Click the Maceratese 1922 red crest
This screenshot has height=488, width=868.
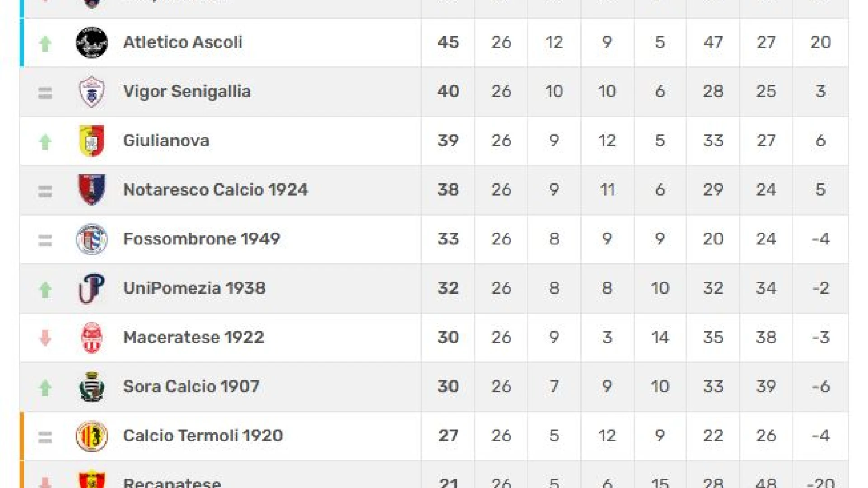[92, 338]
